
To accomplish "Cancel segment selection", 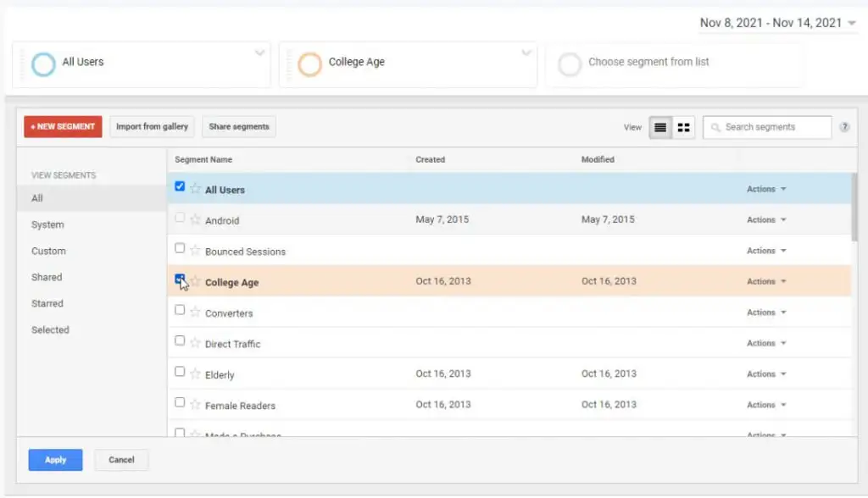I will point(121,460).
